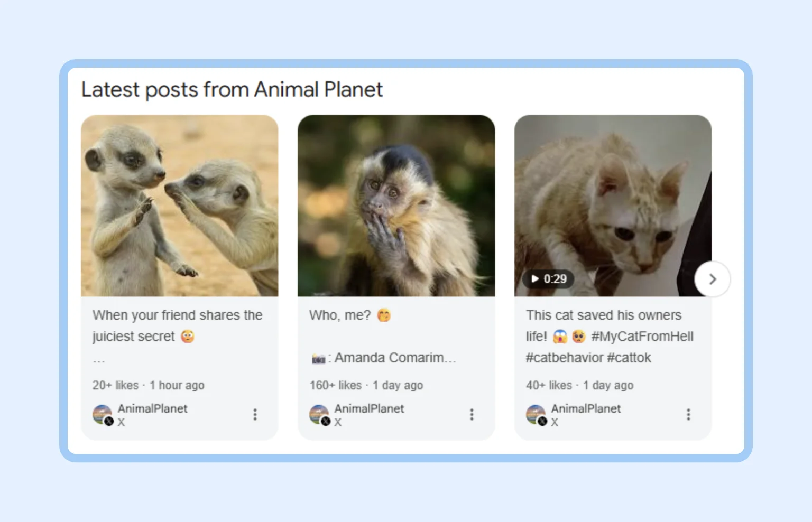Viewport: 812px width, 522px height.
Task: Click AnimalPlanet avatar on the cat post
Action: tap(536, 415)
